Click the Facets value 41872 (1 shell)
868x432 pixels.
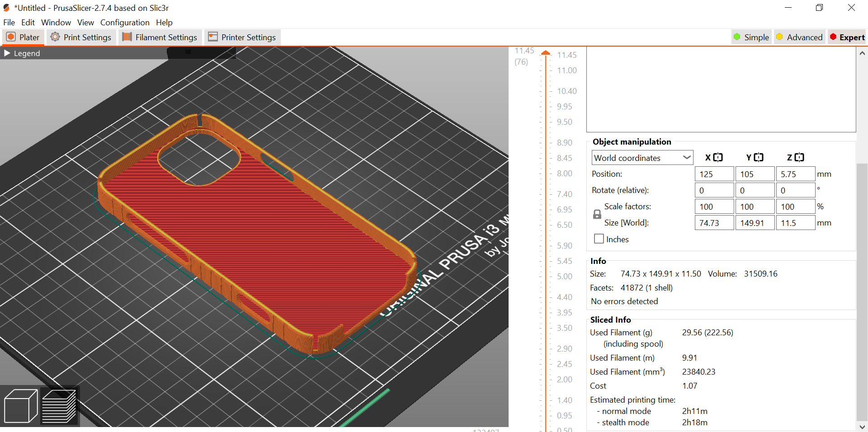coord(646,288)
